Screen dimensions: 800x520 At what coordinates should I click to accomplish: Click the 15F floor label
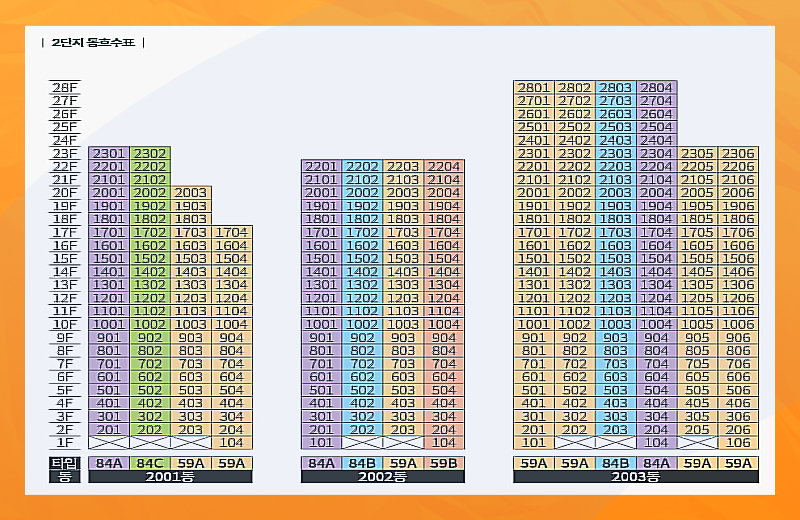[65, 258]
